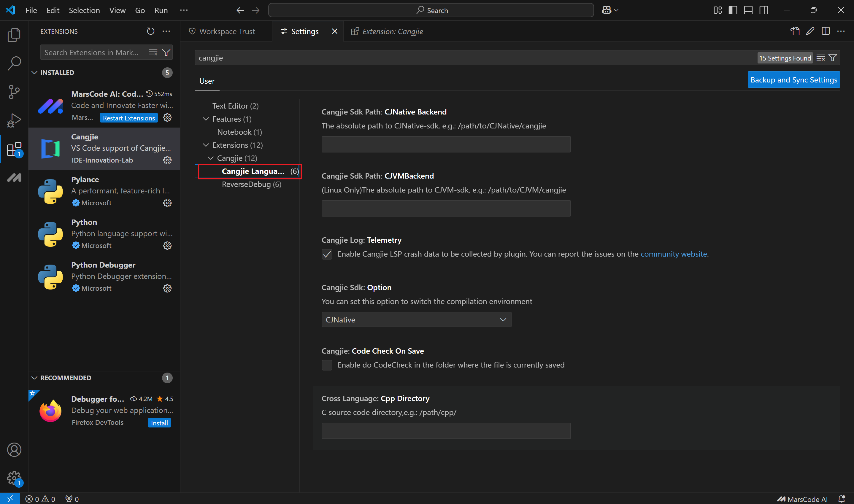The width and height of the screenshot is (854, 504).
Task: Switch to the Workspace Trust tab
Action: pyautogui.click(x=227, y=31)
